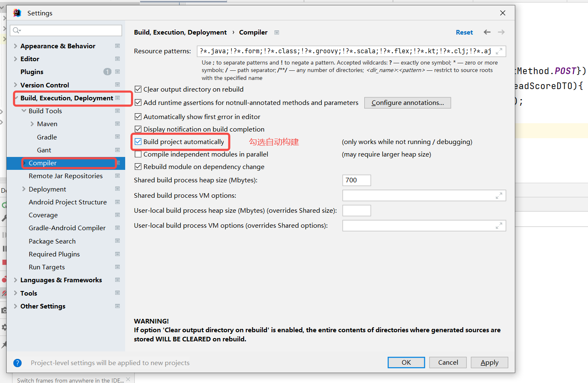Collapse the Build Tools tree node
588x383 pixels.
[x=24, y=111]
